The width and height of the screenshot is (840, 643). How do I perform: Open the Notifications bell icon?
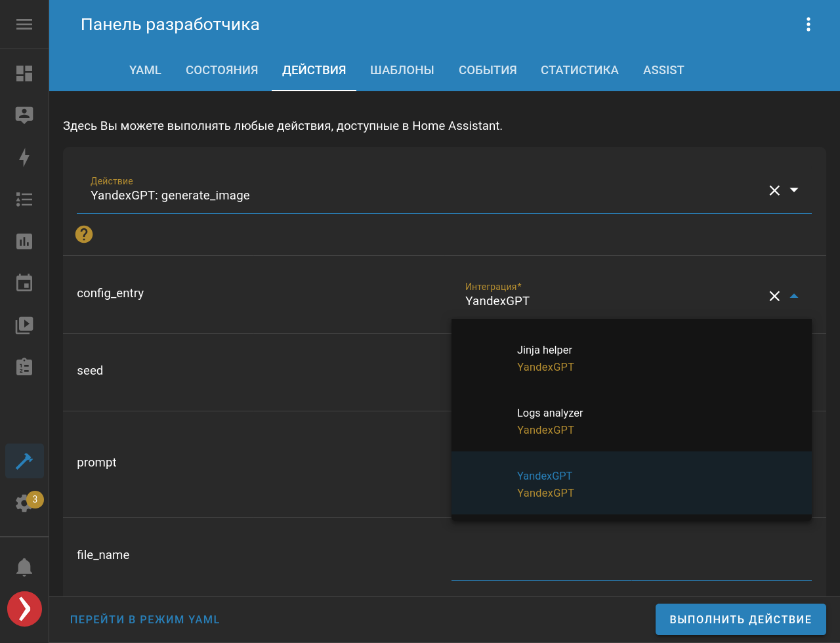tap(24, 567)
